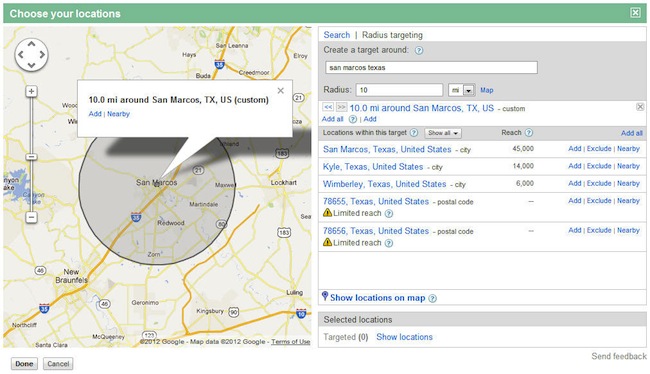Screen dimensions: 650x374
Task: Add postal code 78656
Action: point(575,230)
